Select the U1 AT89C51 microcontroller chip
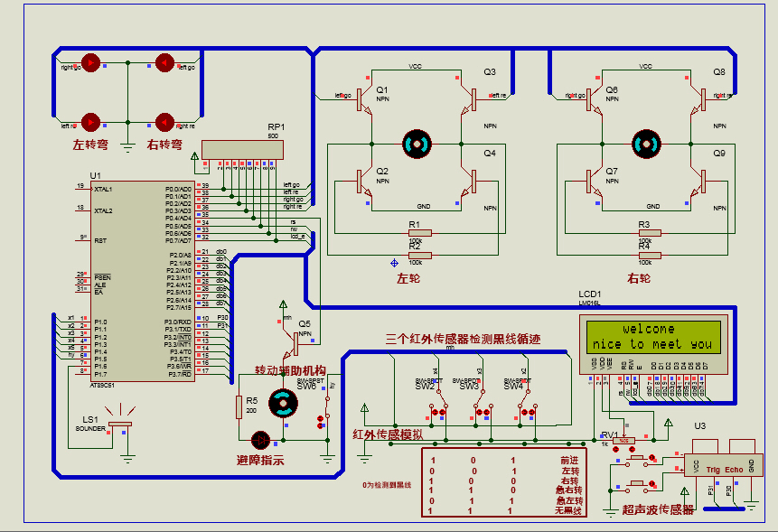Image resolution: width=778 pixels, height=532 pixels. [143, 281]
